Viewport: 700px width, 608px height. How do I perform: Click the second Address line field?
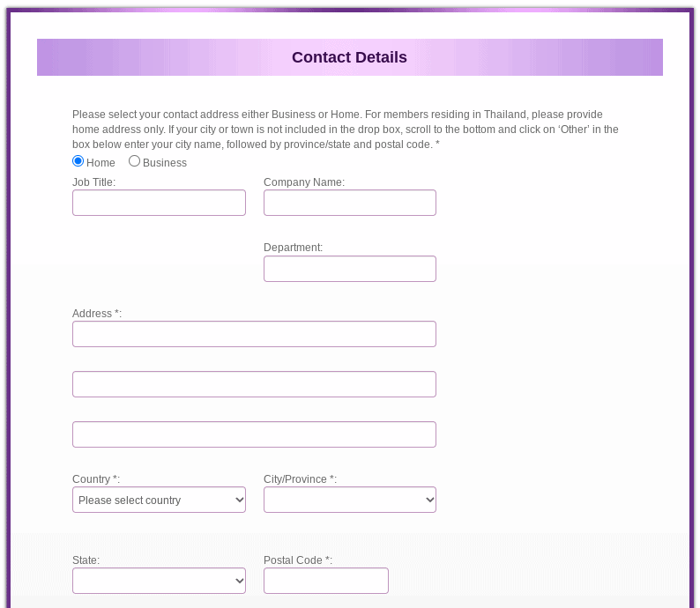pyautogui.click(x=254, y=384)
